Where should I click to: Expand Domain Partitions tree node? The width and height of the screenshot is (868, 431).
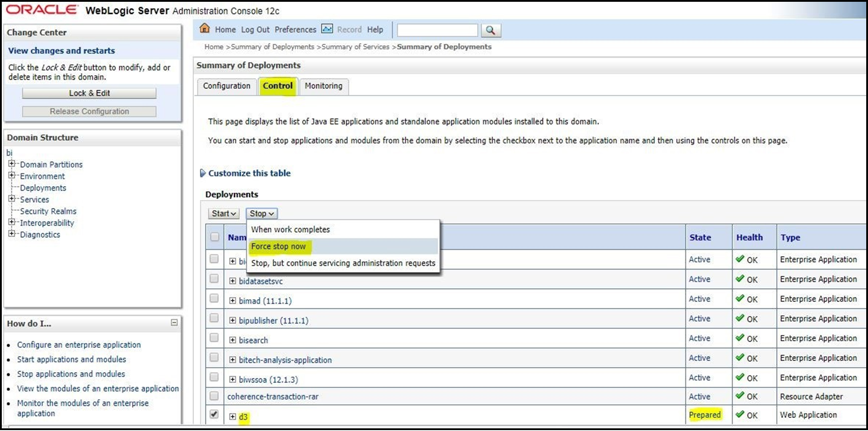[12, 163]
